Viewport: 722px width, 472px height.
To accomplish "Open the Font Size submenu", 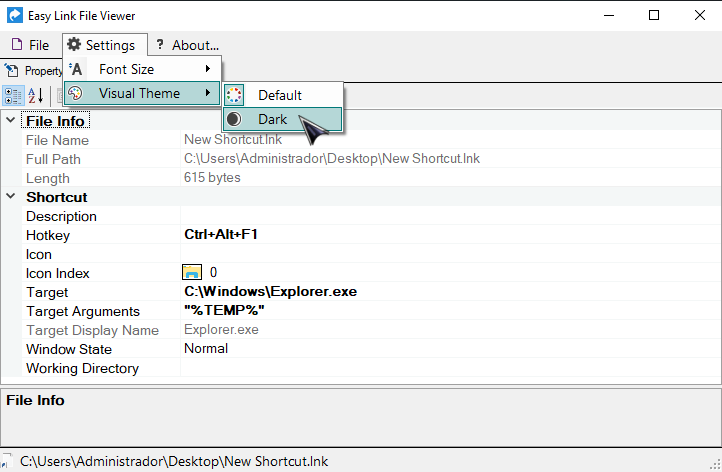I will [x=142, y=69].
